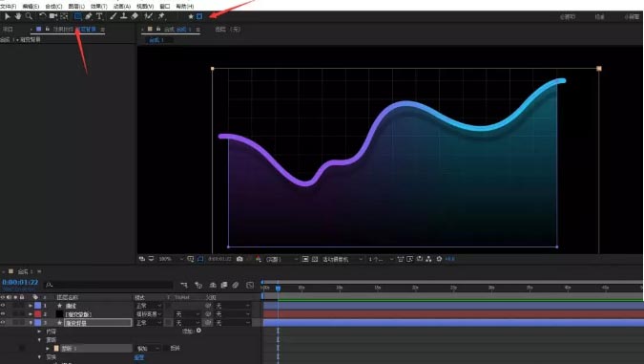Screen dimensions: 644x364
Task: Open layer 2 track matte dropdown
Action: point(188,313)
